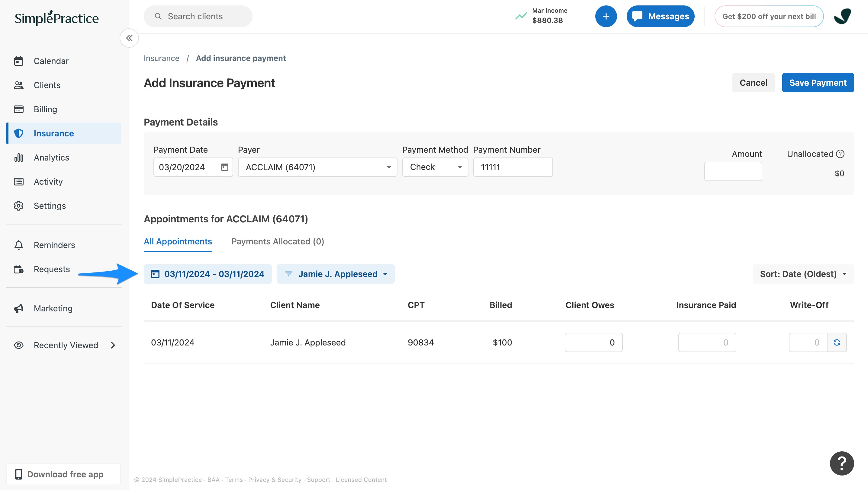Open the account avatar menu

(842, 16)
